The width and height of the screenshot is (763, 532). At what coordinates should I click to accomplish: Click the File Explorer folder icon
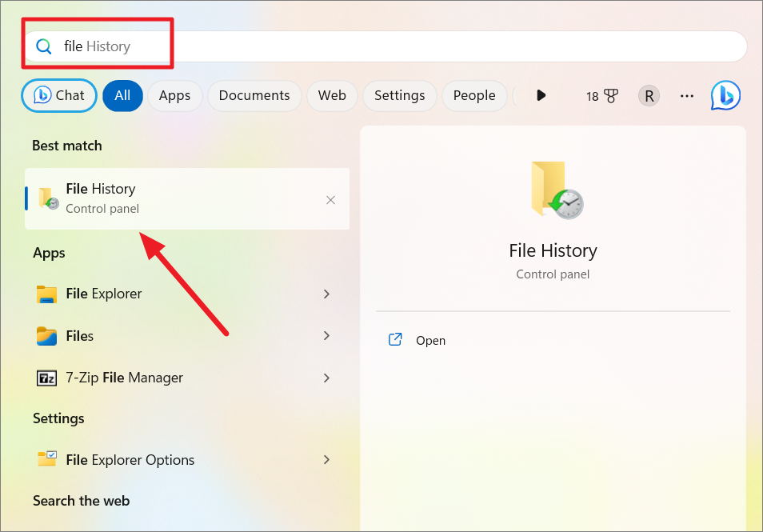(46, 294)
